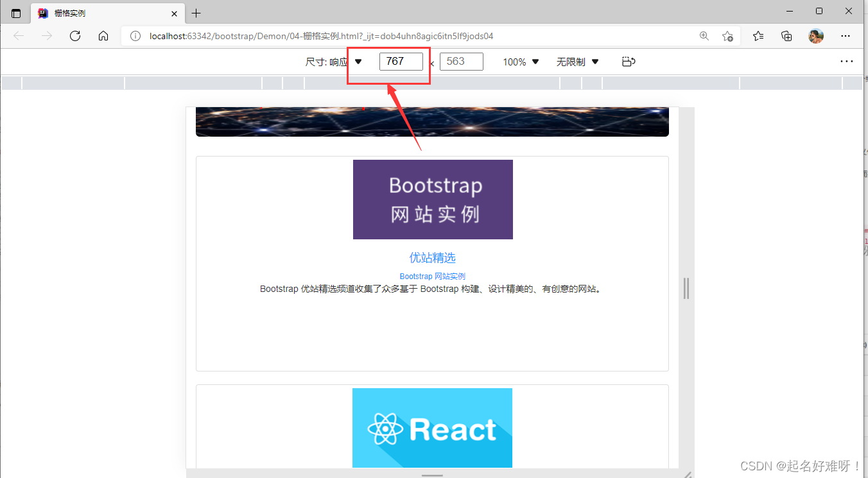Screen dimensions: 868x478
Task: Toggle the rotate device icon
Action: pyautogui.click(x=629, y=62)
